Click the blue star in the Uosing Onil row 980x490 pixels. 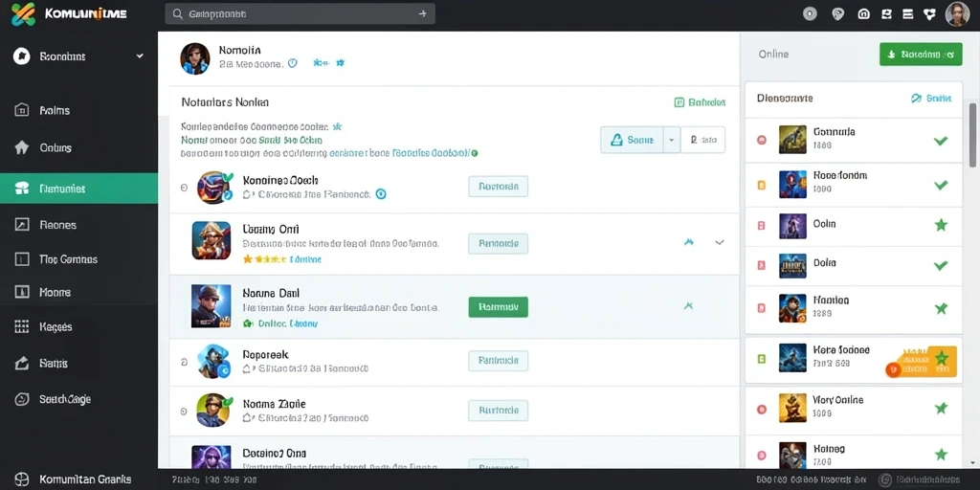[x=689, y=242]
